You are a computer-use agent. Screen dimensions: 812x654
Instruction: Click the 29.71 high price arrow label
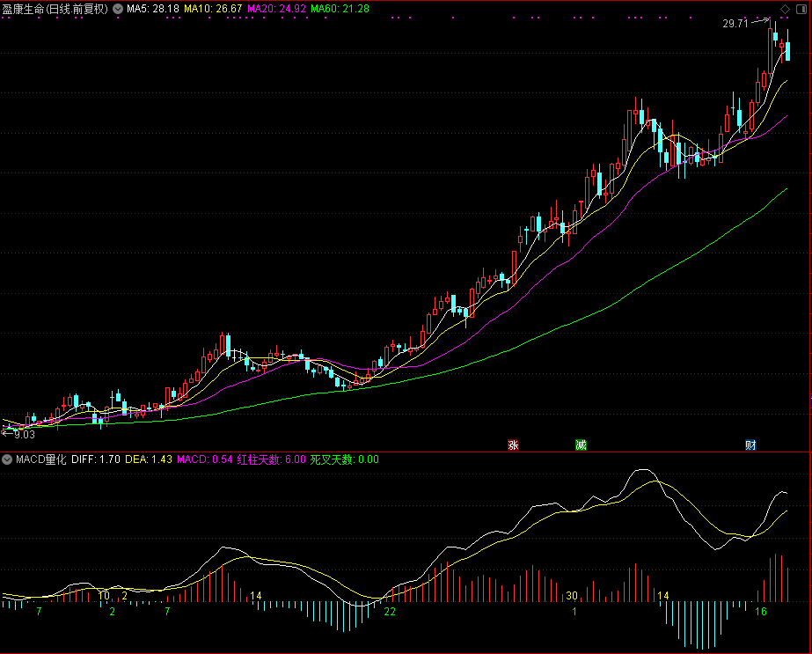tap(735, 24)
